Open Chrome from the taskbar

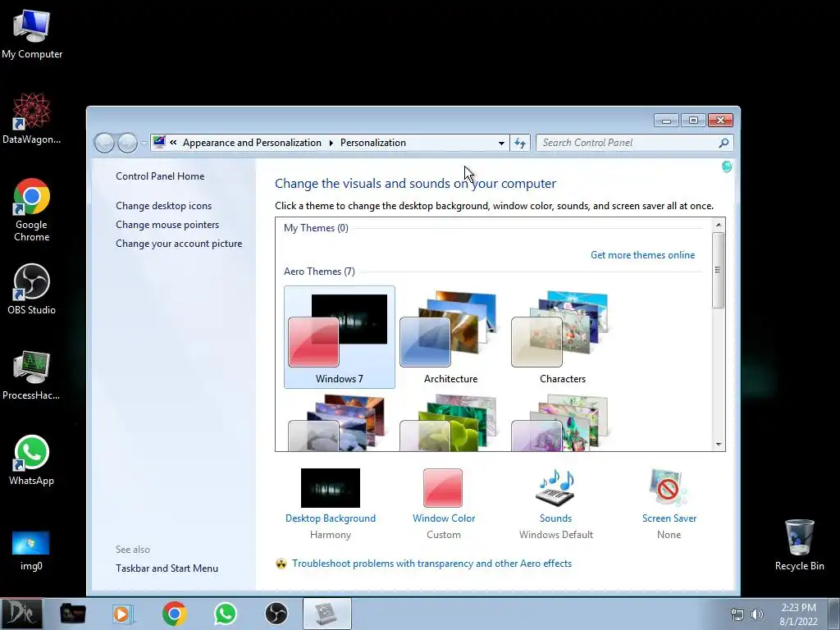point(174,614)
